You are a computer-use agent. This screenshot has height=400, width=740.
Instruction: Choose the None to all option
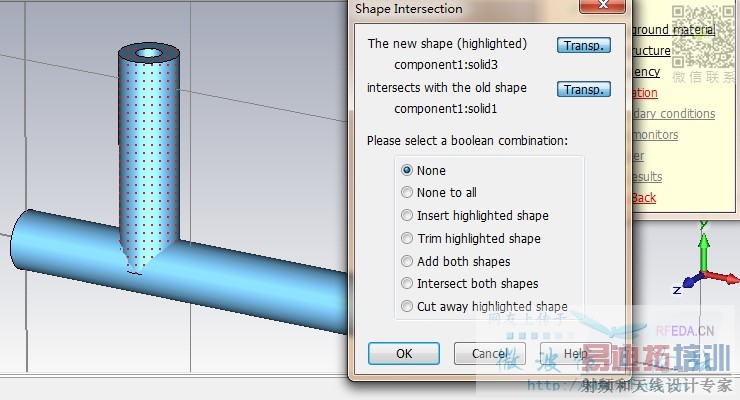click(x=407, y=193)
